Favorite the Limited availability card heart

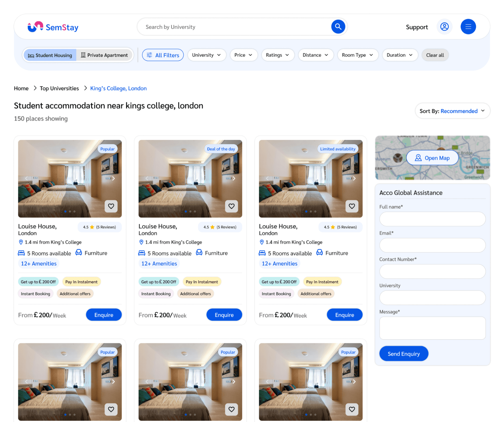point(352,206)
